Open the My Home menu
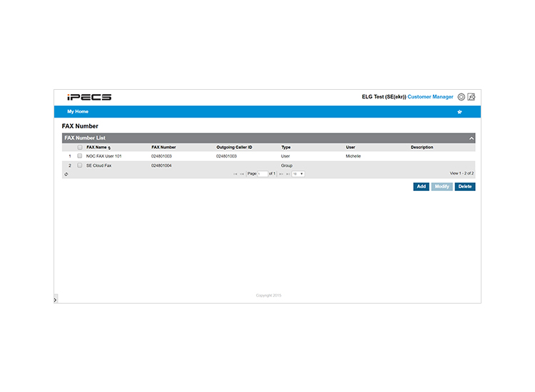This screenshot has width=535, height=392. pos(78,111)
